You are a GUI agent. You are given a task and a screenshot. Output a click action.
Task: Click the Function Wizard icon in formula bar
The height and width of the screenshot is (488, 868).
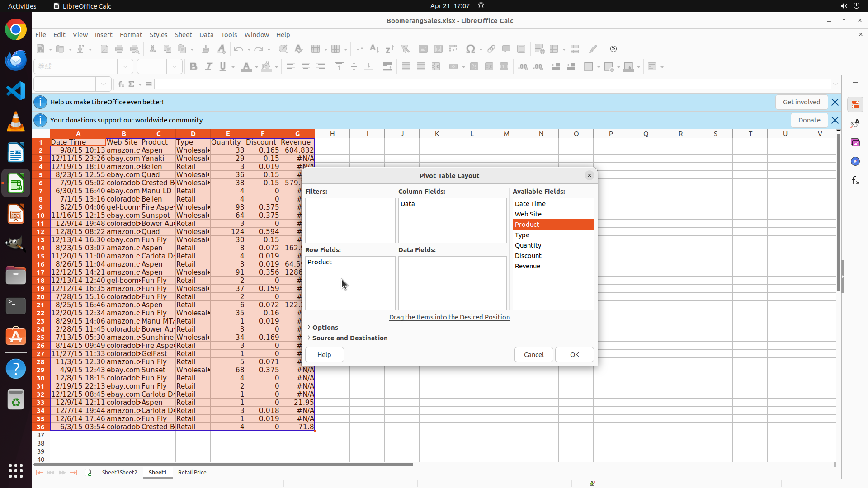tap(121, 84)
